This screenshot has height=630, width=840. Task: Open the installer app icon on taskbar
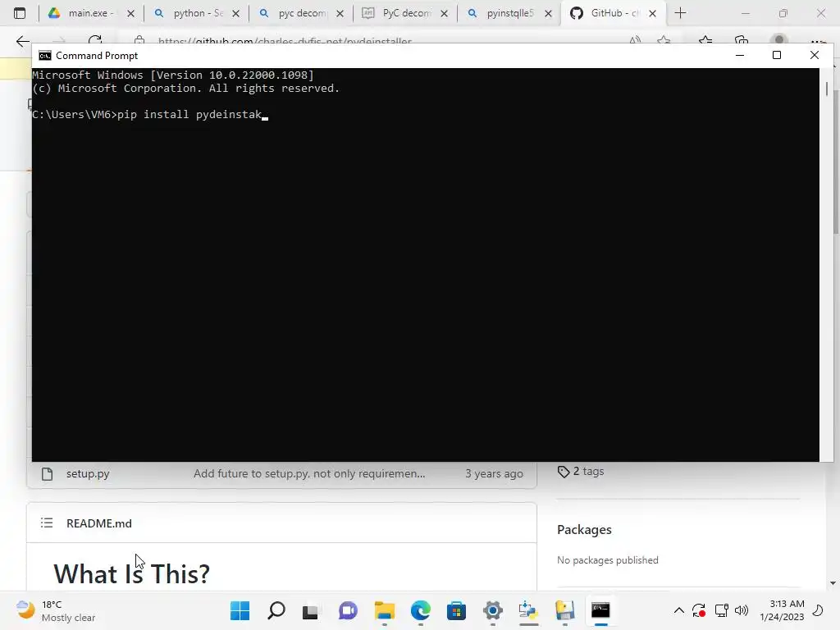coord(529,610)
